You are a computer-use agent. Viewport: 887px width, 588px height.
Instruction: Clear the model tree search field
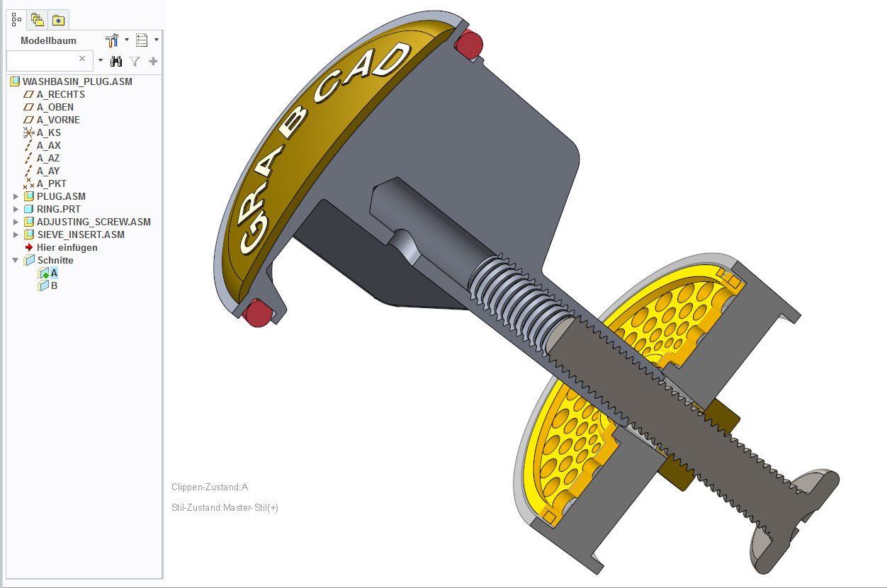(x=82, y=59)
